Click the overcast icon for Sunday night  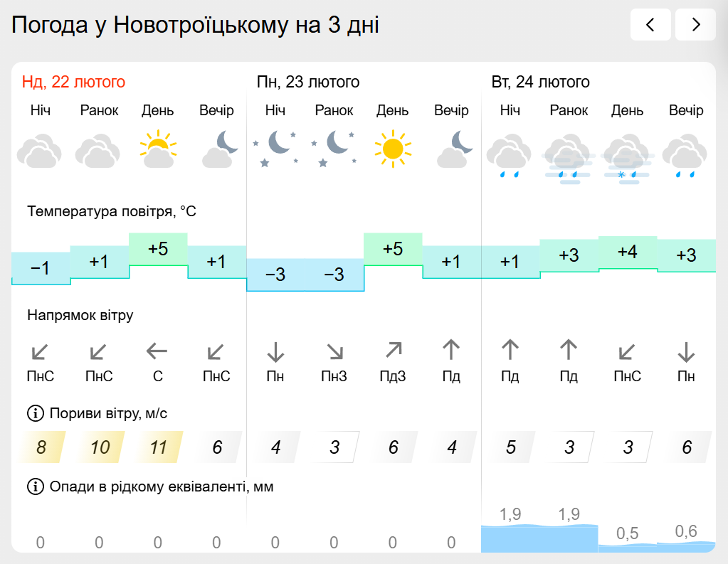tap(40, 151)
